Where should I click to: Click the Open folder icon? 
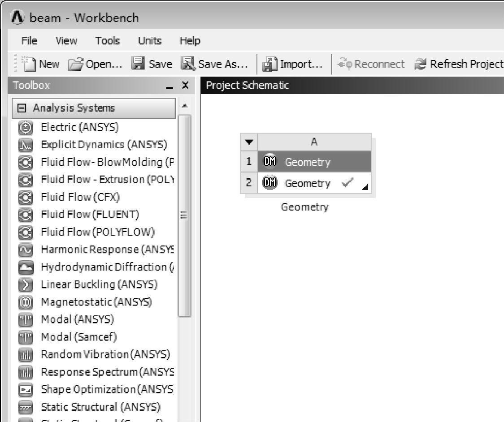coord(75,64)
